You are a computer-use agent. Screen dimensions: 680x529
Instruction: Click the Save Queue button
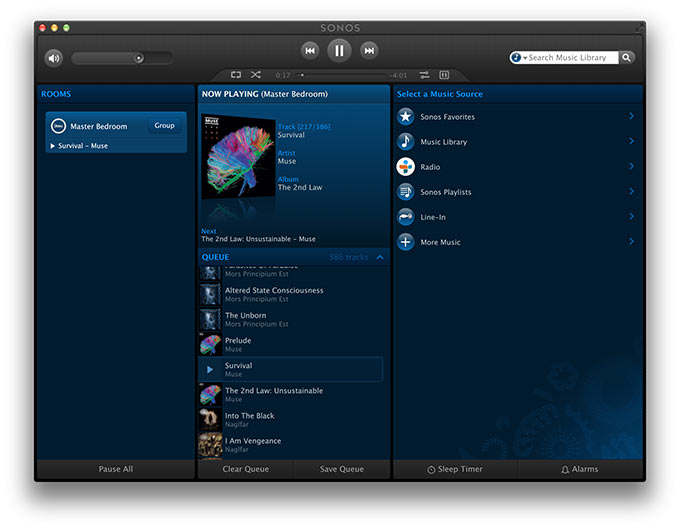(342, 469)
